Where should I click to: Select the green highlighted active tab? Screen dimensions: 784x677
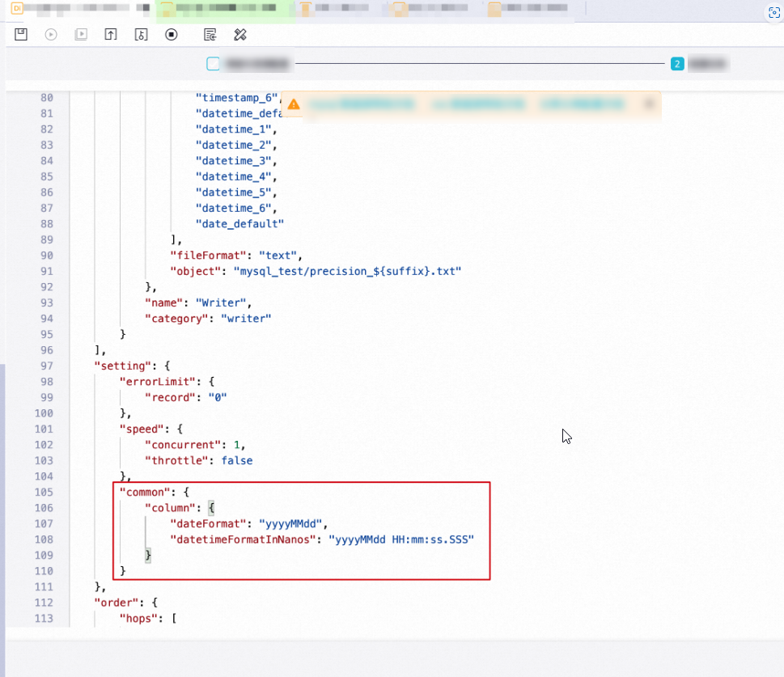pos(225,10)
